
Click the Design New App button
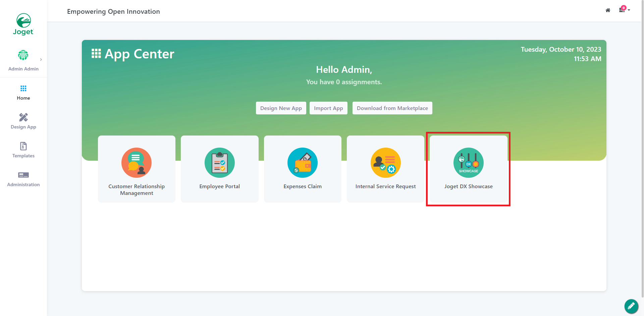click(x=281, y=108)
